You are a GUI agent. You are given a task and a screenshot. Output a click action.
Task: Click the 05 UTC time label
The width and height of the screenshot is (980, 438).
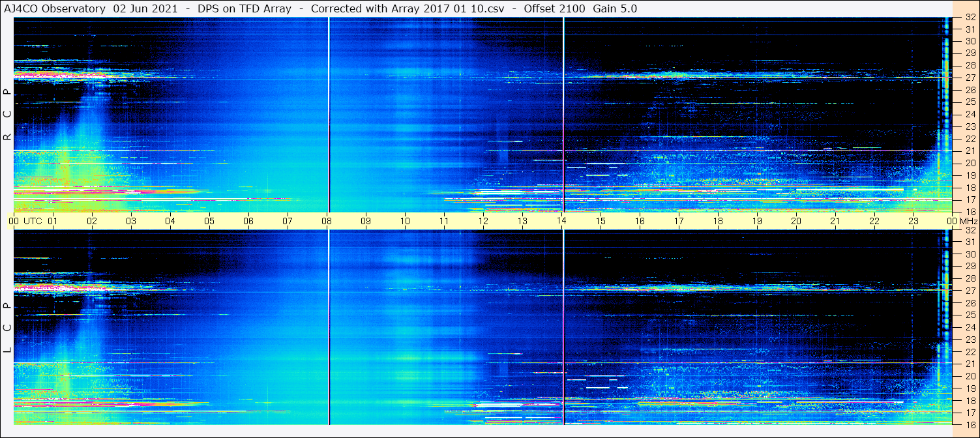209,221
